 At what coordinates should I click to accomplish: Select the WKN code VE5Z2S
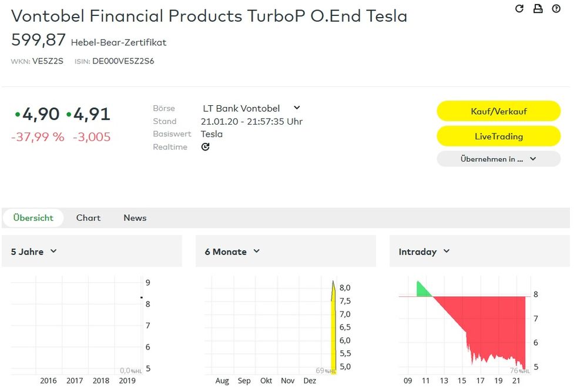pos(49,61)
